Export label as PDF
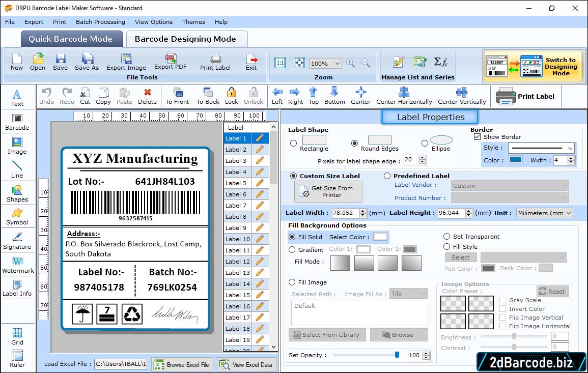 tap(170, 62)
